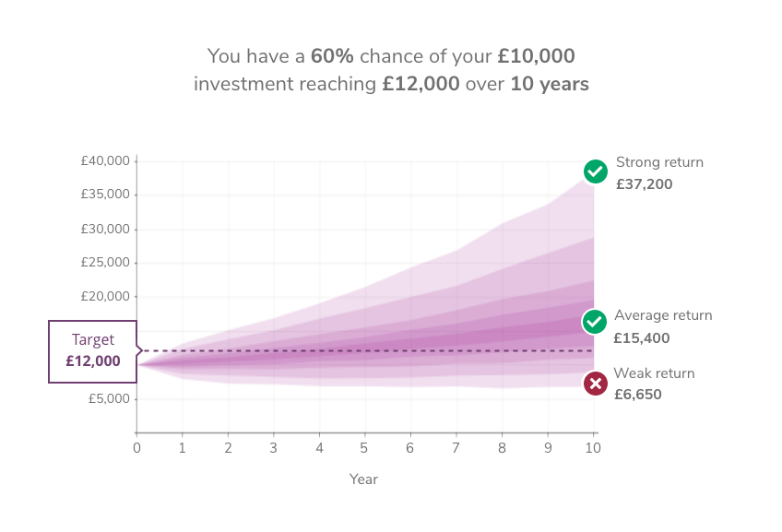Click year 5 on the x-axis
This screenshot has width=782, height=532.
click(x=364, y=448)
